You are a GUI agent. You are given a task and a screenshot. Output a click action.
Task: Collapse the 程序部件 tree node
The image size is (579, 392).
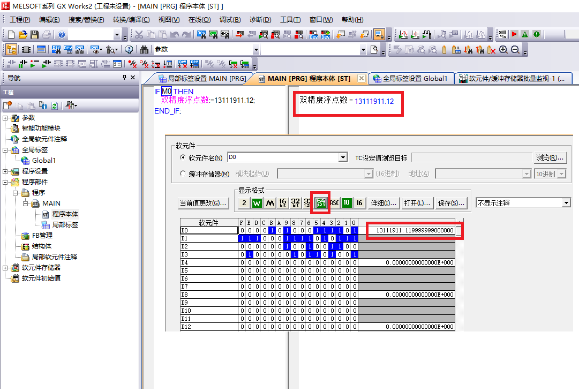pyautogui.click(x=5, y=182)
